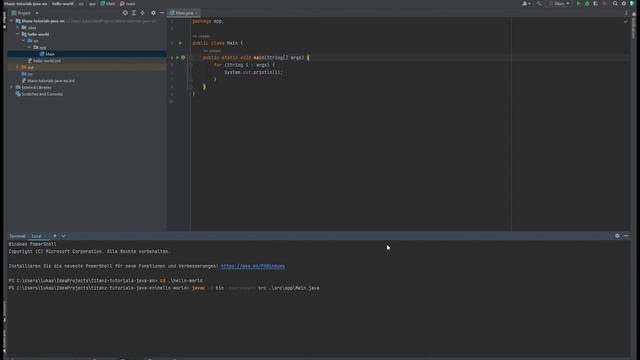Click the 'package app;' code line

click(207, 21)
